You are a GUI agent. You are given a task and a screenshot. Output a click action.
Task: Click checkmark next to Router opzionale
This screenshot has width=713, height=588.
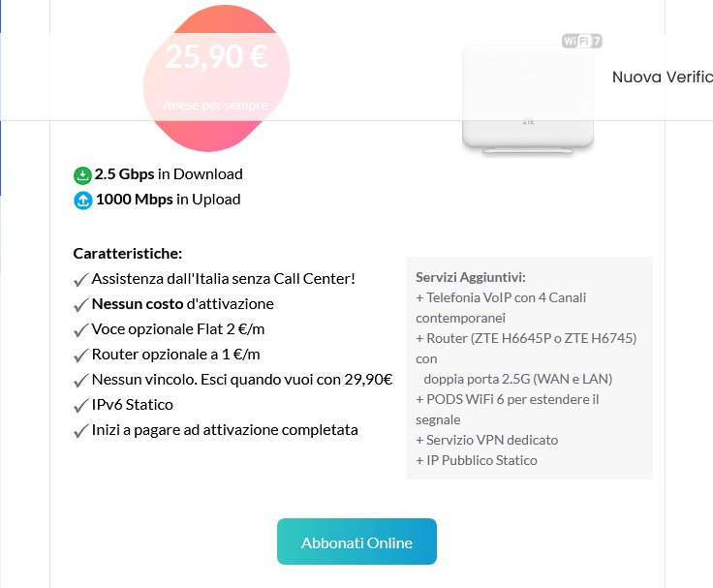pos(81,356)
